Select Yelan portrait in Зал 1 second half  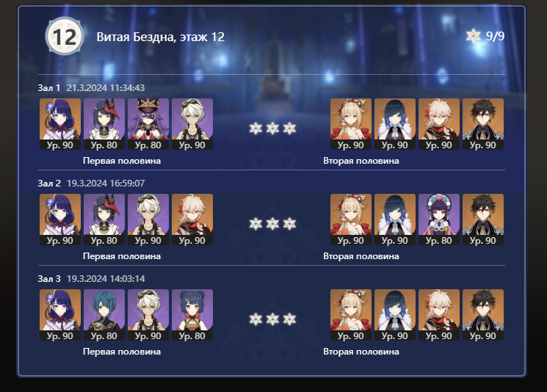(x=395, y=124)
